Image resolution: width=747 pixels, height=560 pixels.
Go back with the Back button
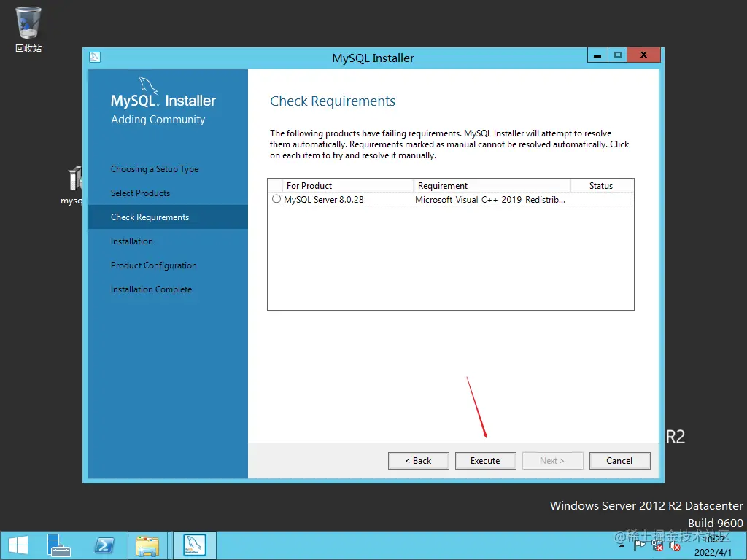[x=418, y=461]
